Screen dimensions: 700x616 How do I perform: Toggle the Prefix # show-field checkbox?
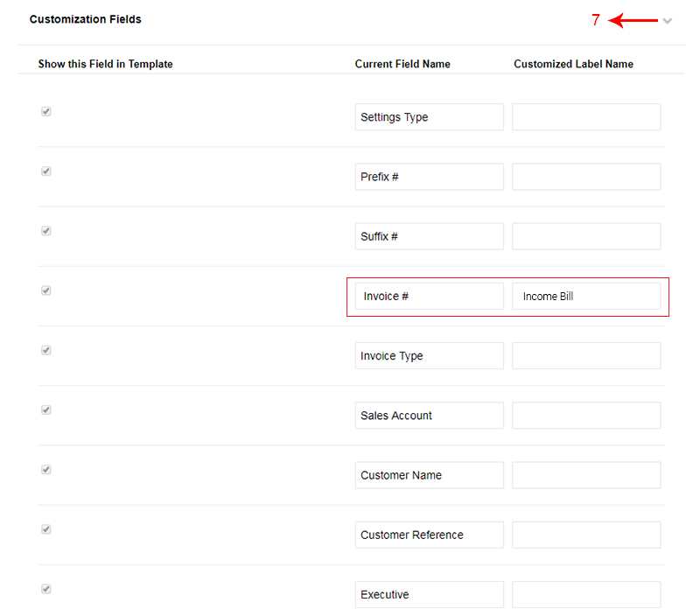point(46,171)
